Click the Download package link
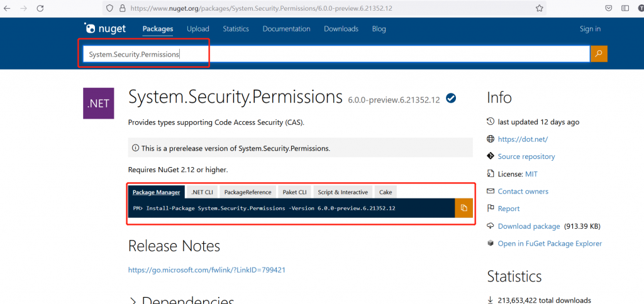The width and height of the screenshot is (644, 304). point(528,226)
